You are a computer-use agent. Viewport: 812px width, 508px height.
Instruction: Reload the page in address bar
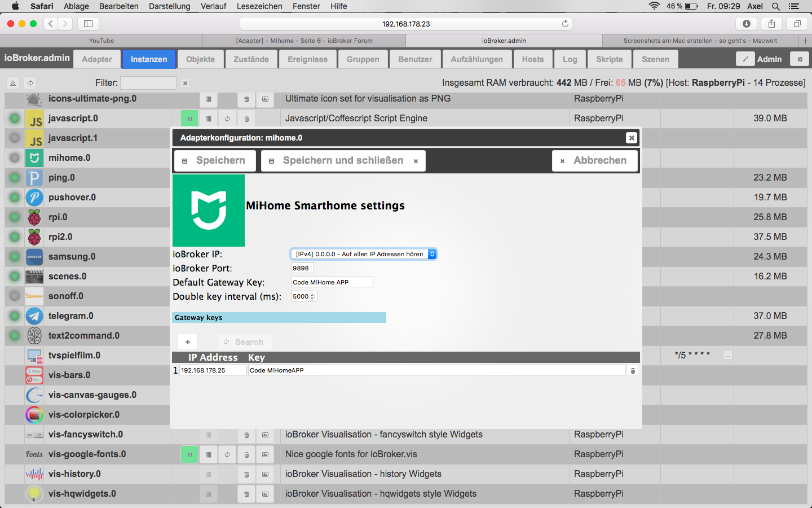565,24
